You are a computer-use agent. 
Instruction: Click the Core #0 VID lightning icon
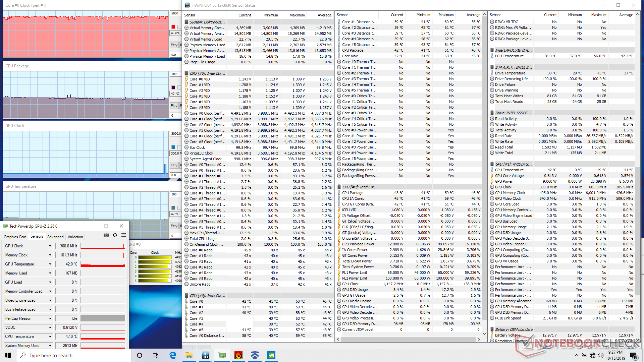[186, 79]
